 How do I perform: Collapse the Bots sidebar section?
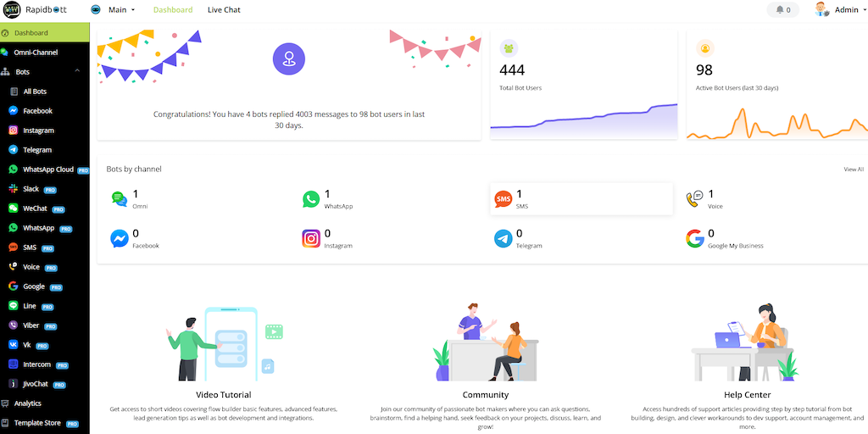coord(77,70)
